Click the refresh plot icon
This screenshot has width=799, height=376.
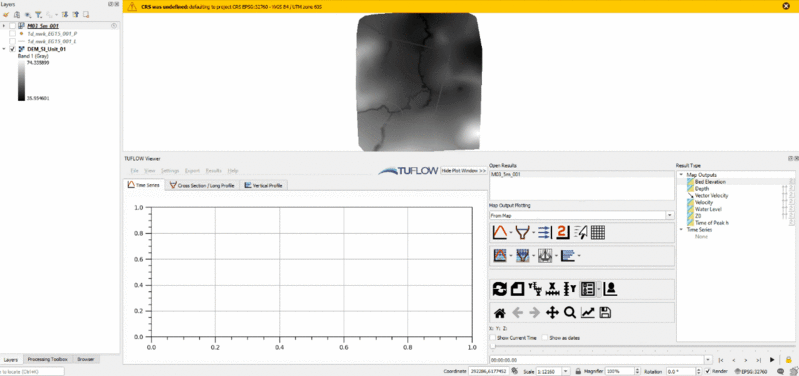coord(499,289)
